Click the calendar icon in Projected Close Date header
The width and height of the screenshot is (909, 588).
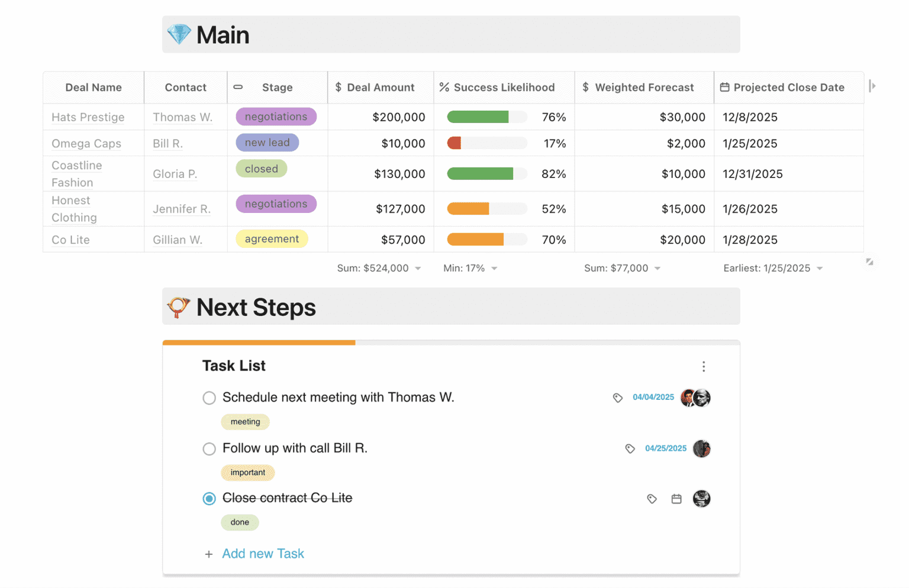tap(725, 86)
